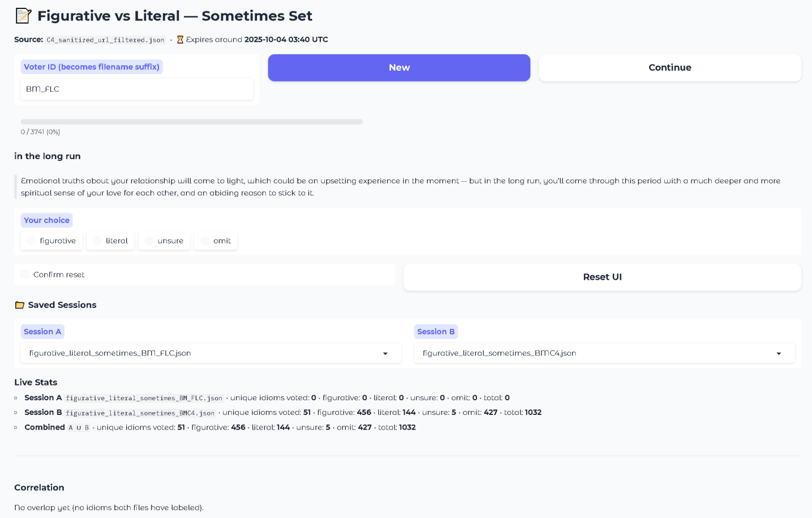Viewport: 812px width, 518px height.
Task: Click the C4_sanitized_url_filtered.json source label
Action: (105, 40)
